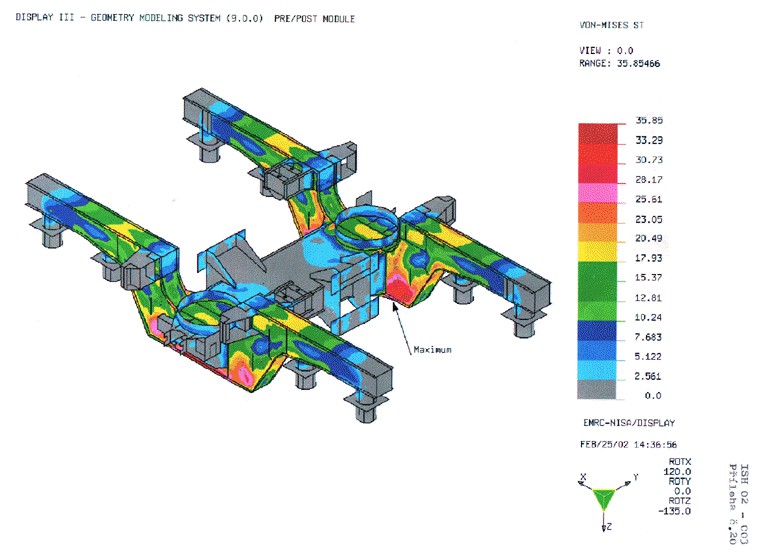
Task: Click the gray 0.0 legend band
Action: pyautogui.click(x=597, y=389)
